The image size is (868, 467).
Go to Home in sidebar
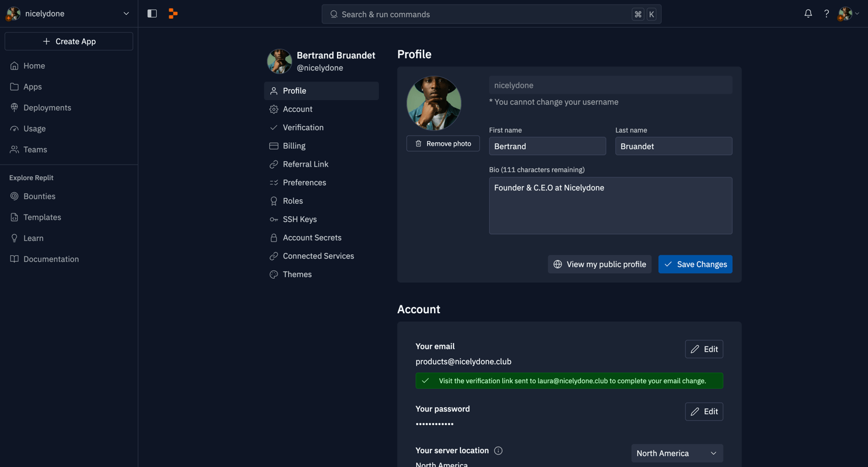69,66
